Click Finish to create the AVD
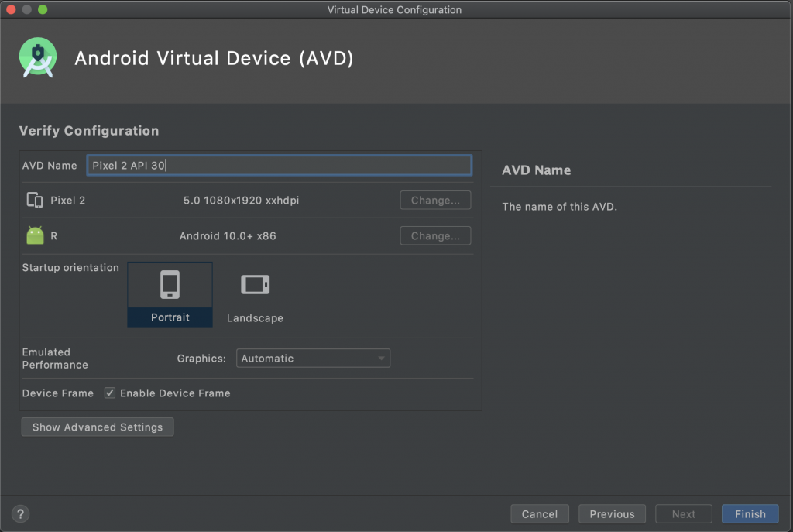793x532 pixels. 750,513
